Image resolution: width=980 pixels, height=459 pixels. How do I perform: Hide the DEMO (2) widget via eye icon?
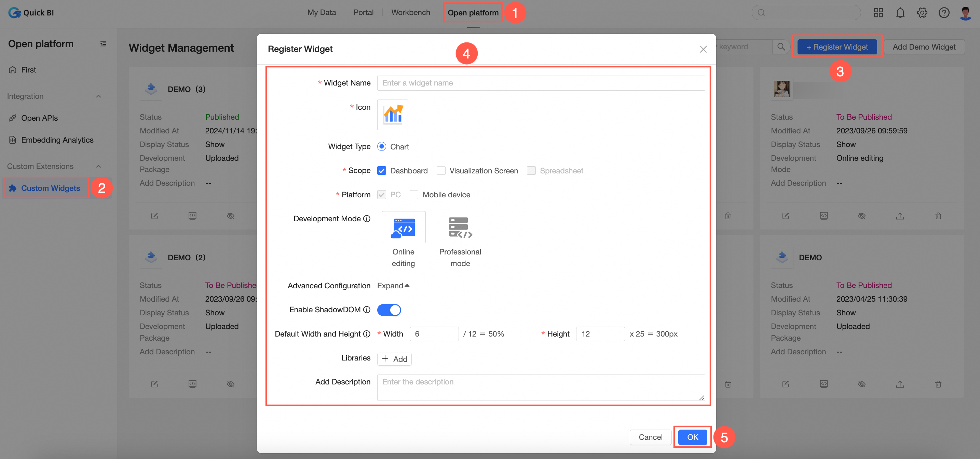tap(231, 384)
